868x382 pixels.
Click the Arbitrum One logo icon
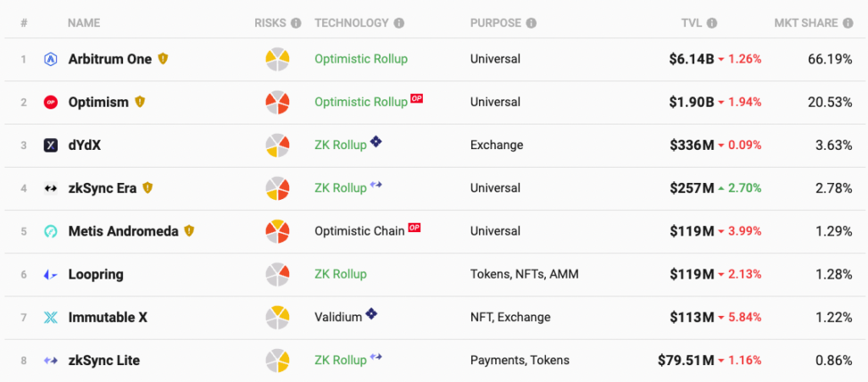coord(50,59)
